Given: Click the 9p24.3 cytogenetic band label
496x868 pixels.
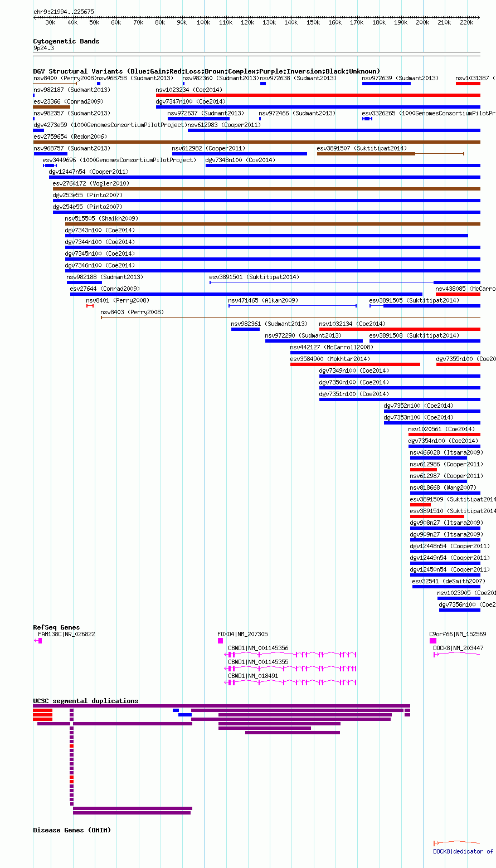Looking at the screenshot, I should (x=43, y=48).
